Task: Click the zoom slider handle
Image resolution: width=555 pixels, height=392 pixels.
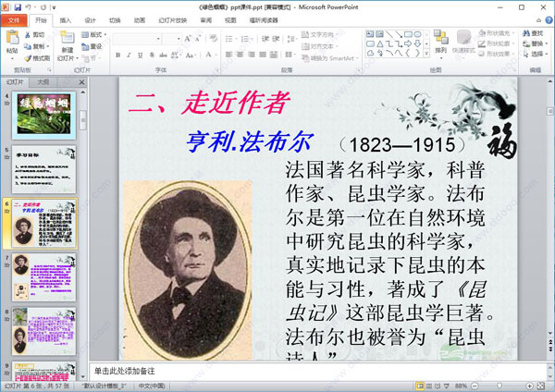Action: click(499, 386)
